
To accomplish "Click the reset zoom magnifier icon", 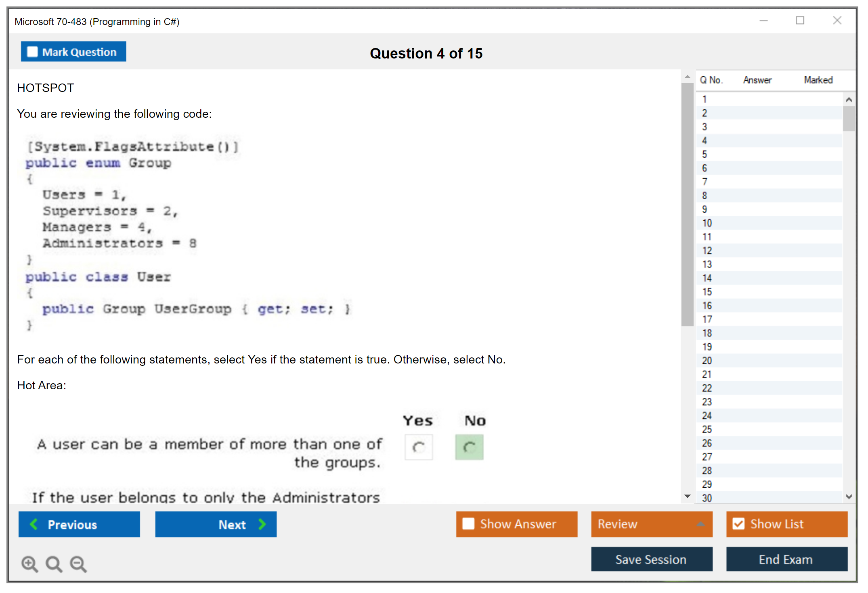I will pyautogui.click(x=54, y=564).
